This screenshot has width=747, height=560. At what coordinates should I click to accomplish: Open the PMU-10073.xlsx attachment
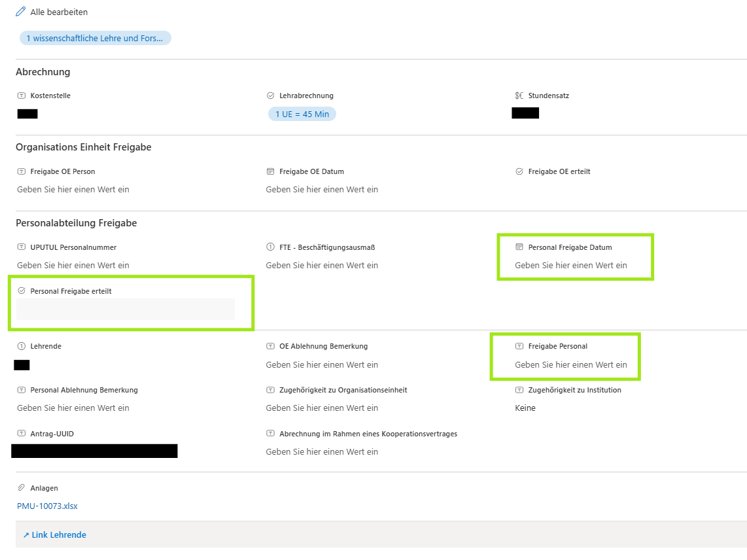tap(47, 506)
